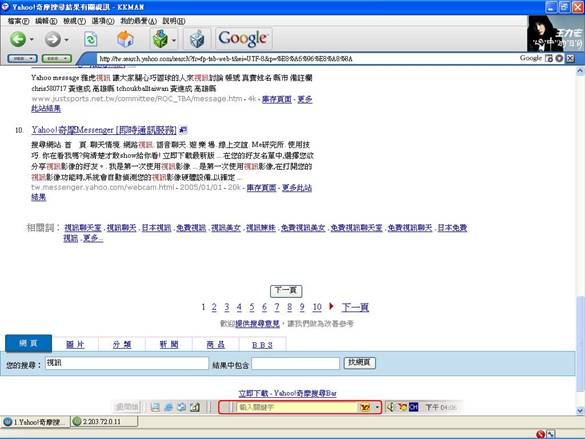Click the Google toolbar button
Viewport: 585px width, 439px height.
coord(243,38)
